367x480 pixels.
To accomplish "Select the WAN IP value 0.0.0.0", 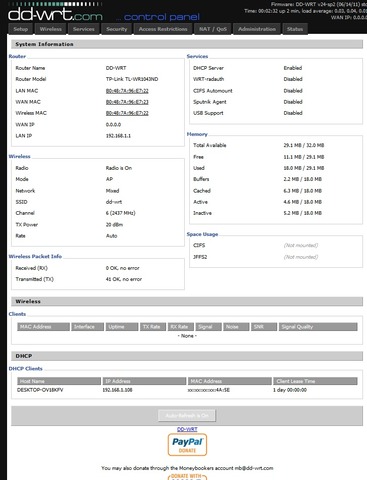I will (x=113, y=125).
